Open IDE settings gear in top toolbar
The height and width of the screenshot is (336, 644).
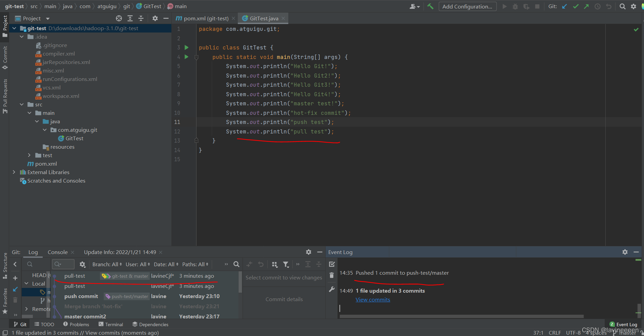tap(633, 6)
